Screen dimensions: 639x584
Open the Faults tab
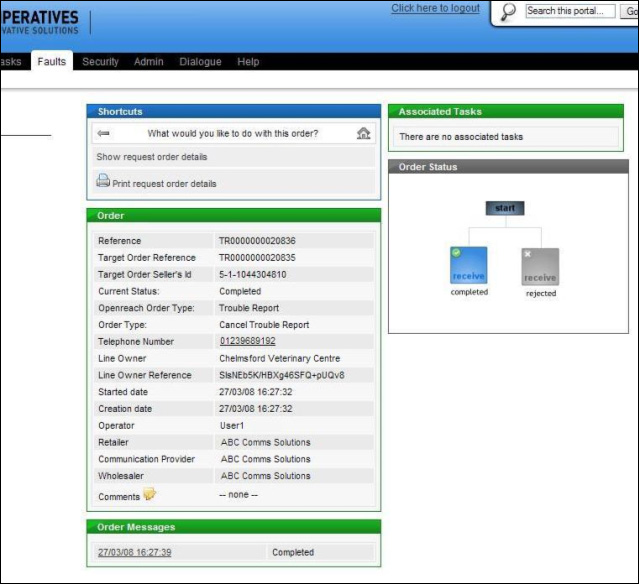coord(52,62)
